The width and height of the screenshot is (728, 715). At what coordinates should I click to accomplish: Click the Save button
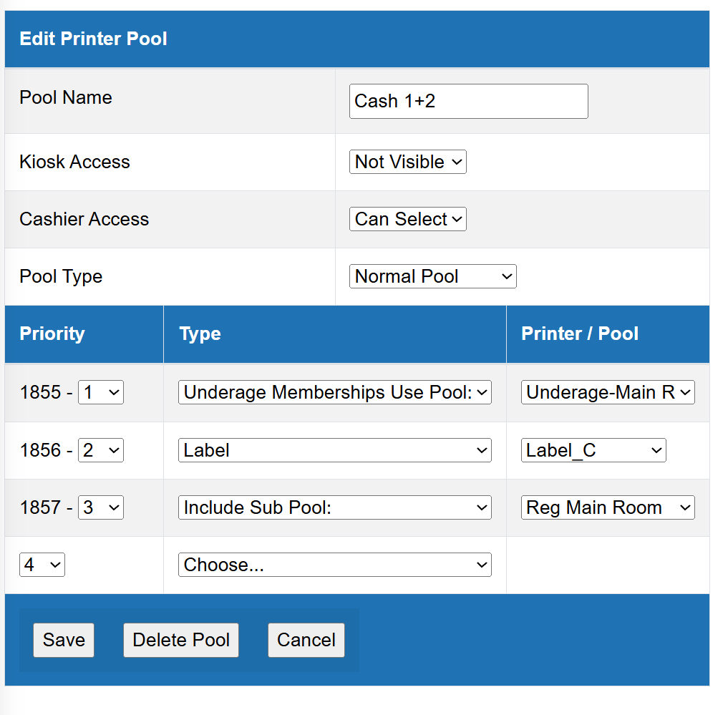pyautogui.click(x=64, y=641)
